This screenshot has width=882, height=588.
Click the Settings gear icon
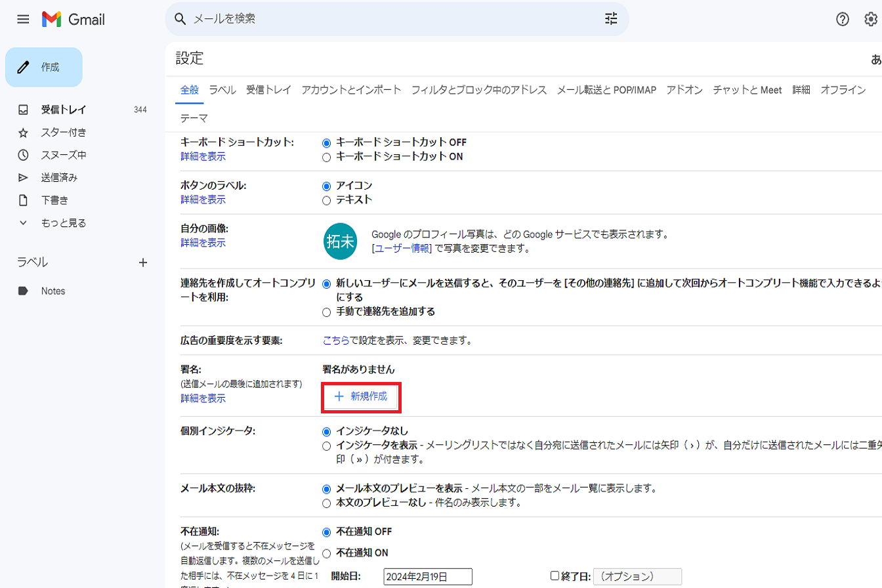coord(871,20)
